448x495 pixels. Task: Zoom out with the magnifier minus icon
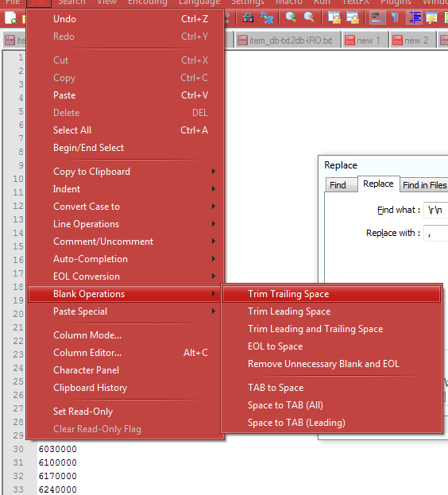(x=309, y=17)
